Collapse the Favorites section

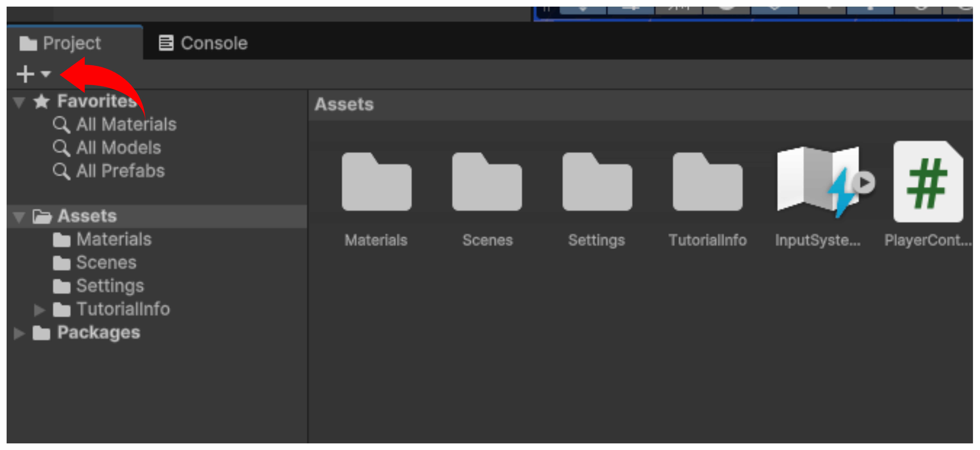click(19, 102)
